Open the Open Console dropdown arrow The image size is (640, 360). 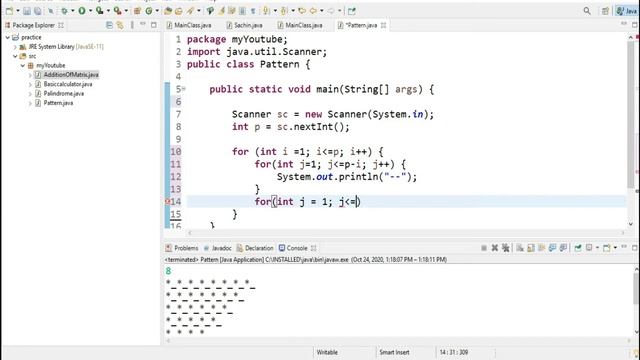point(615,248)
